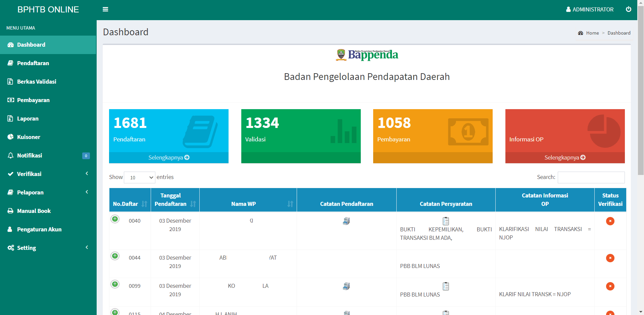Click the checklist icon in row 0099
This screenshot has width=644, height=315.
tap(446, 286)
